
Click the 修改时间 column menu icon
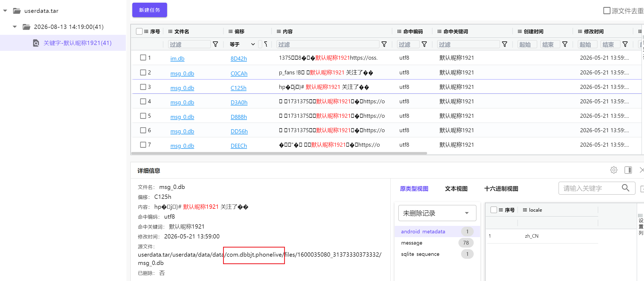pyautogui.click(x=580, y=31)
